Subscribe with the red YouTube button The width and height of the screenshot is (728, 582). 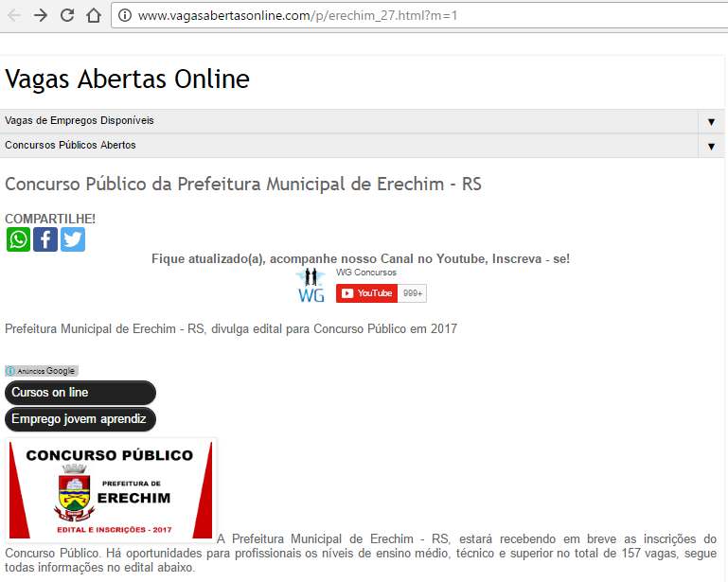(x=366, y=293)
